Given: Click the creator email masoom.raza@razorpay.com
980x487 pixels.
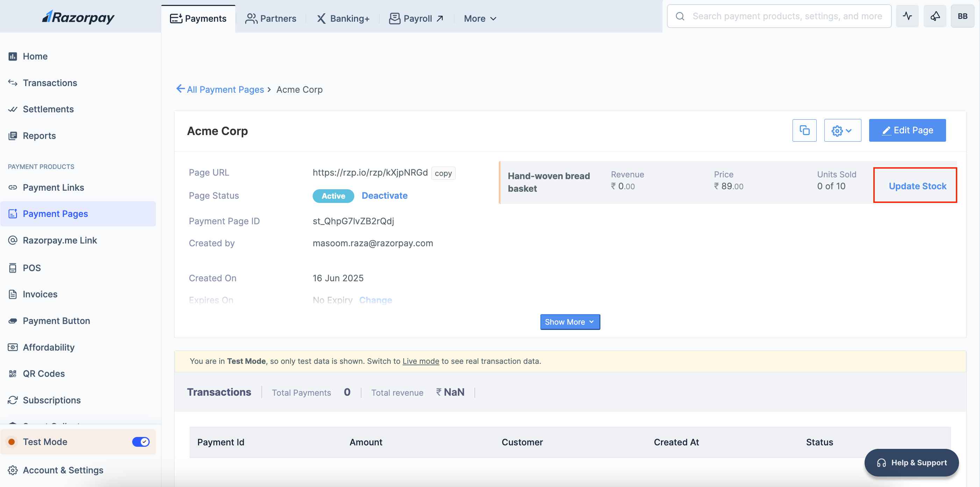Looking at the screenshot, I should [x=372, y=243].
